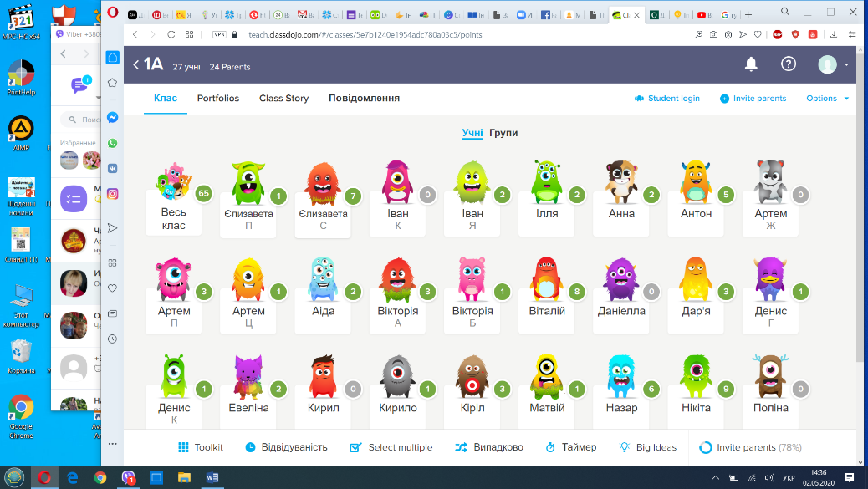
Task: Switch to the Клас tab
Action: (x=166, y=98)
